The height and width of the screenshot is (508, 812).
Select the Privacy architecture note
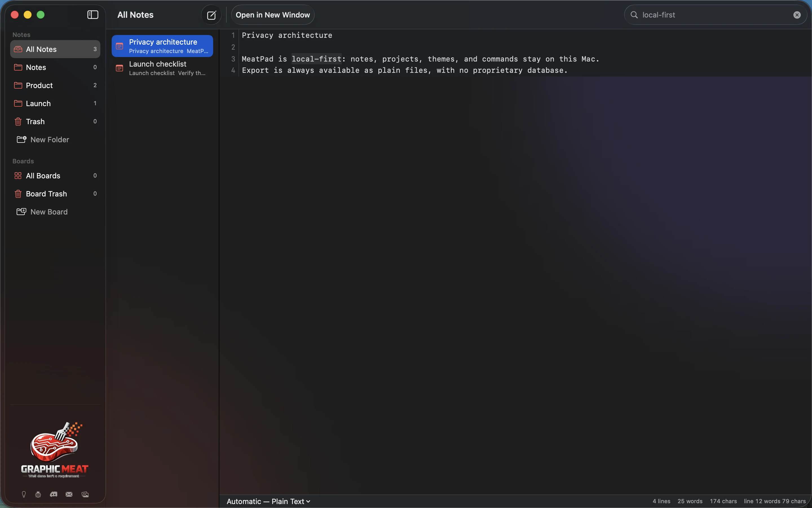pos(162,46)
